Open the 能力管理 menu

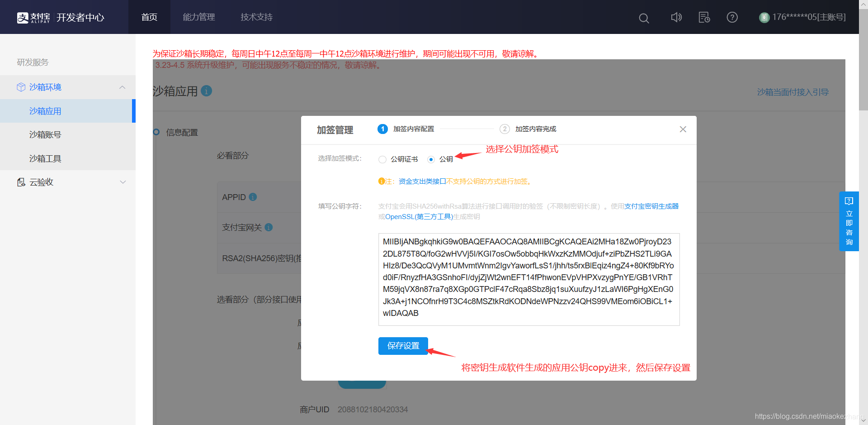(199, 17)
